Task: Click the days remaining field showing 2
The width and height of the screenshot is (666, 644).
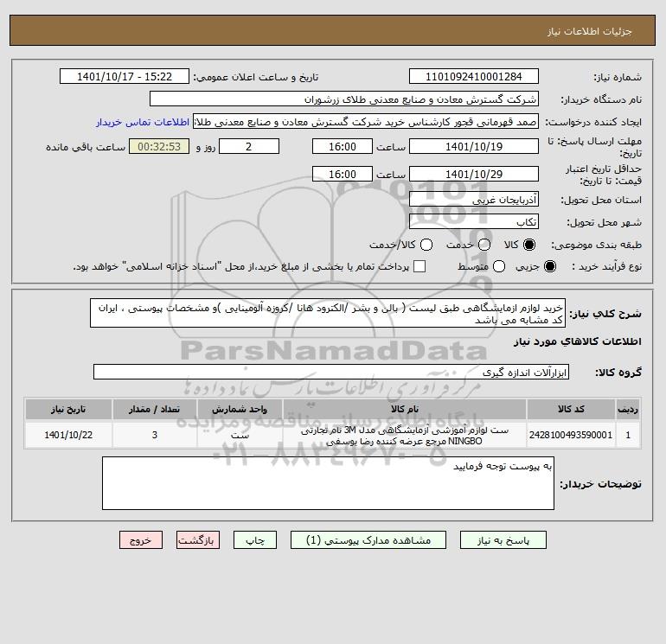Action: point(249,146)
